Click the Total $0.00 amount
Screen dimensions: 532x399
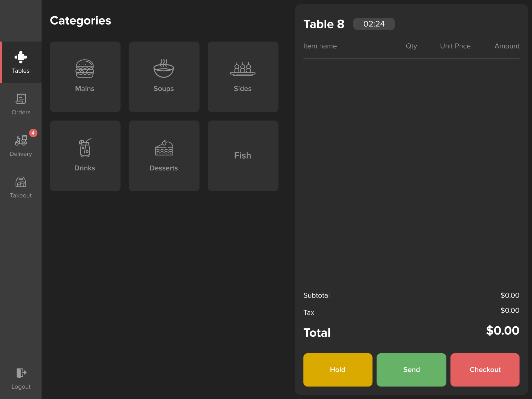point(503,330)
